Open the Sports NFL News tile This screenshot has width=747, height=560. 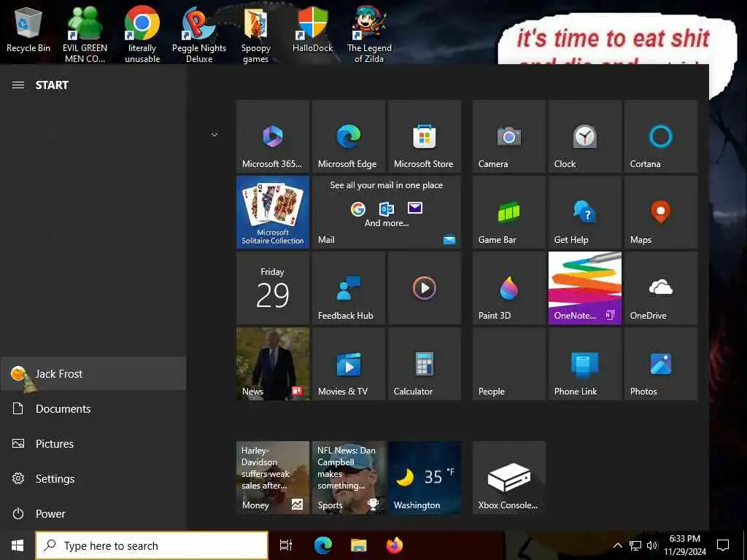[x=348, y=478]
